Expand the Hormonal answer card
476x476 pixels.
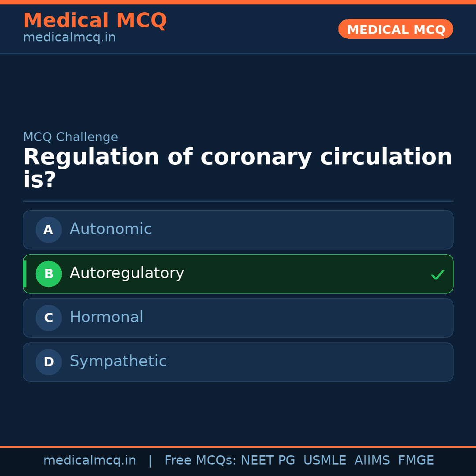pos(238,318)
